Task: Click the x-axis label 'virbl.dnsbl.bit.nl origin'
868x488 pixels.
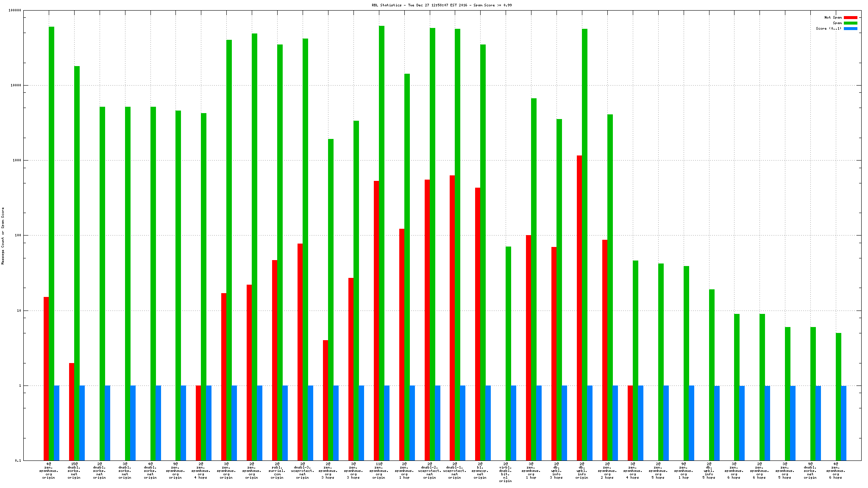Action: pos(506,472)
